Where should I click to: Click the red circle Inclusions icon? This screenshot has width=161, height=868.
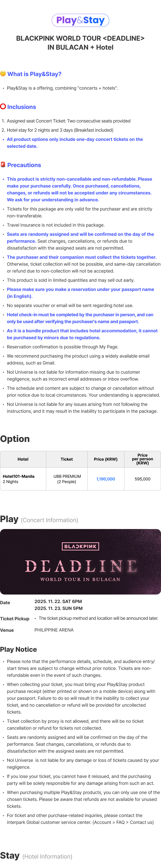point(3,106)
